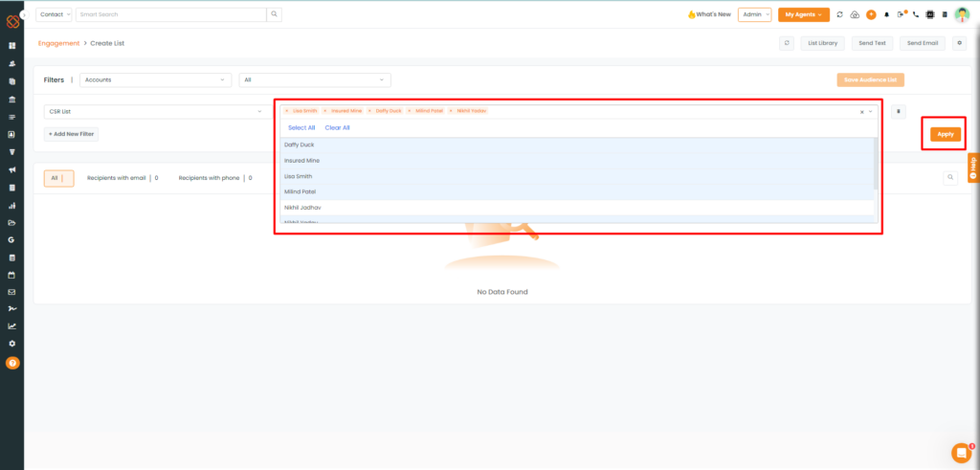Open the user avatar profile menu
The height and width of the screenshot is (470, 980).
pyautogui.click(x=961, y=14)
